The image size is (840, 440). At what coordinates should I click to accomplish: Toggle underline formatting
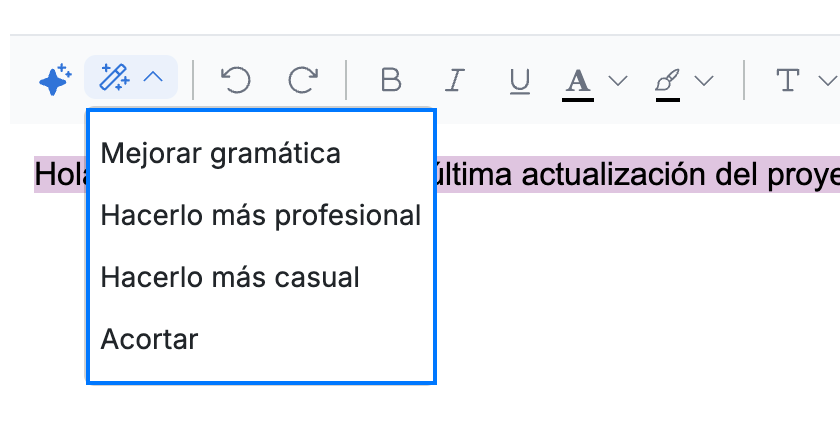pos(520,81)
